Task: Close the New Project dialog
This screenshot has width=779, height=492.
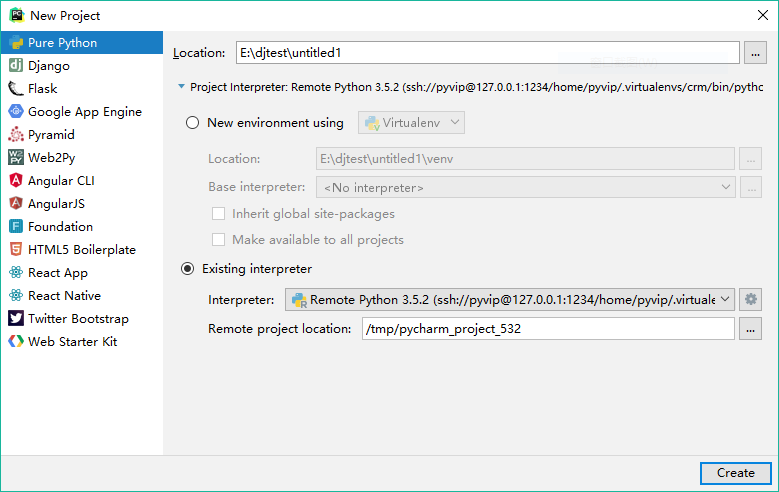Action: 763,15
